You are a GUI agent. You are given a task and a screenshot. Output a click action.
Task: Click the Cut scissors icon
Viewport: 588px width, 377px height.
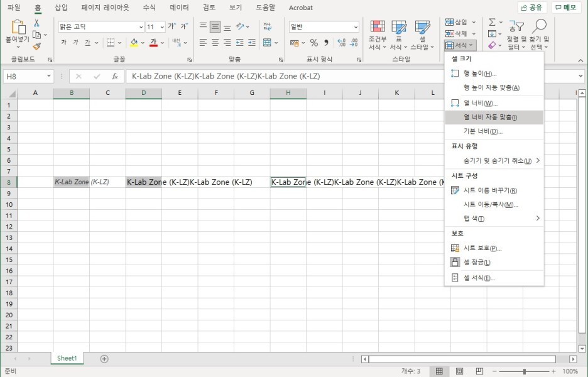click(36, 23)
